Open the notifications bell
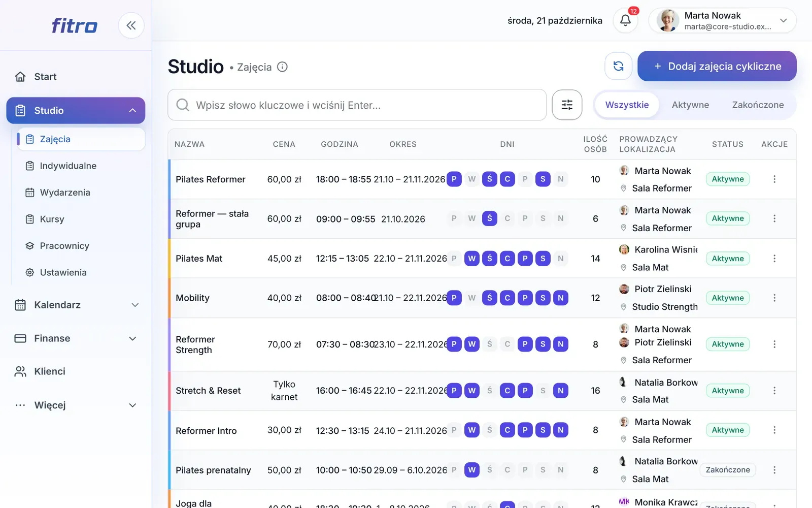Viewport: 812px width, 508px height. point(625,20)
